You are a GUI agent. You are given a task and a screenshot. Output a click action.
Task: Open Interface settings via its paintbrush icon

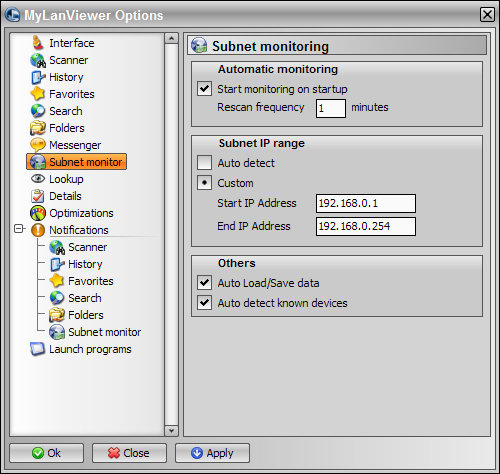point(38,43)
